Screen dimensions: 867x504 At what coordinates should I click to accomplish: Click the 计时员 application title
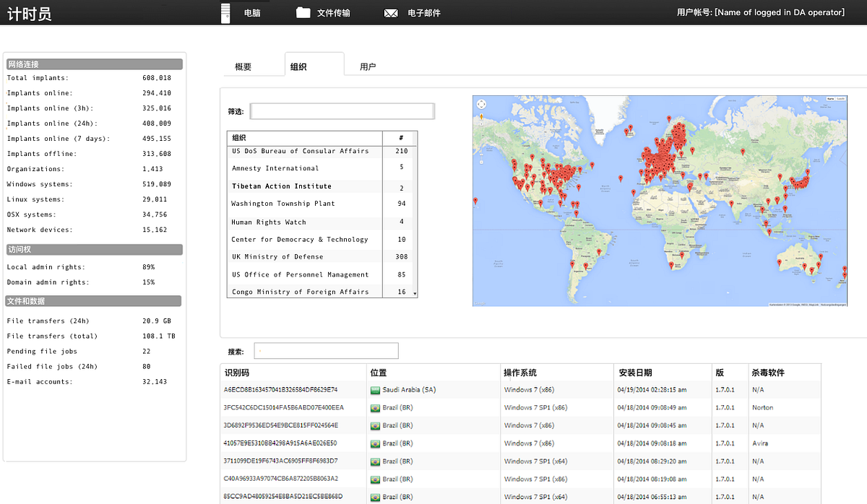click(x=30, y=14)
